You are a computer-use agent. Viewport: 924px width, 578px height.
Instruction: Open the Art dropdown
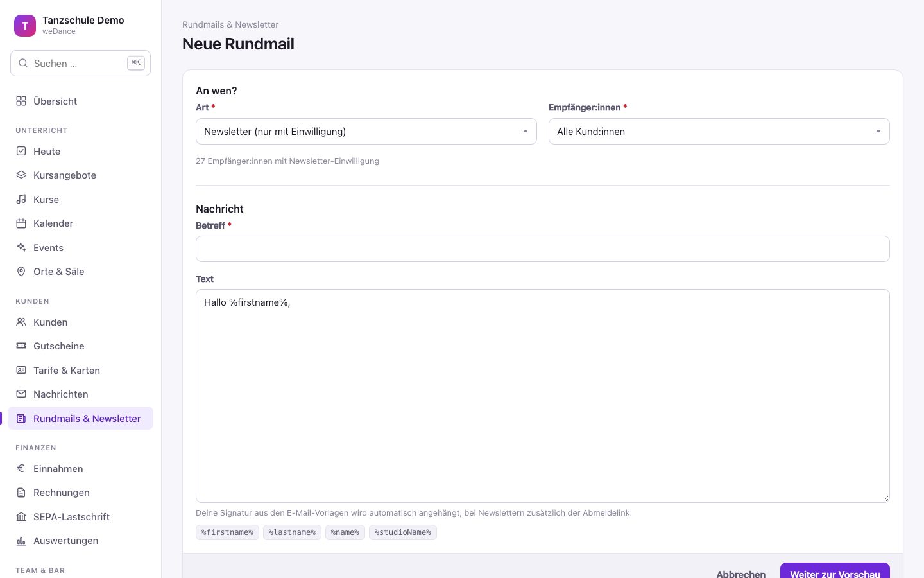[366, 131]
